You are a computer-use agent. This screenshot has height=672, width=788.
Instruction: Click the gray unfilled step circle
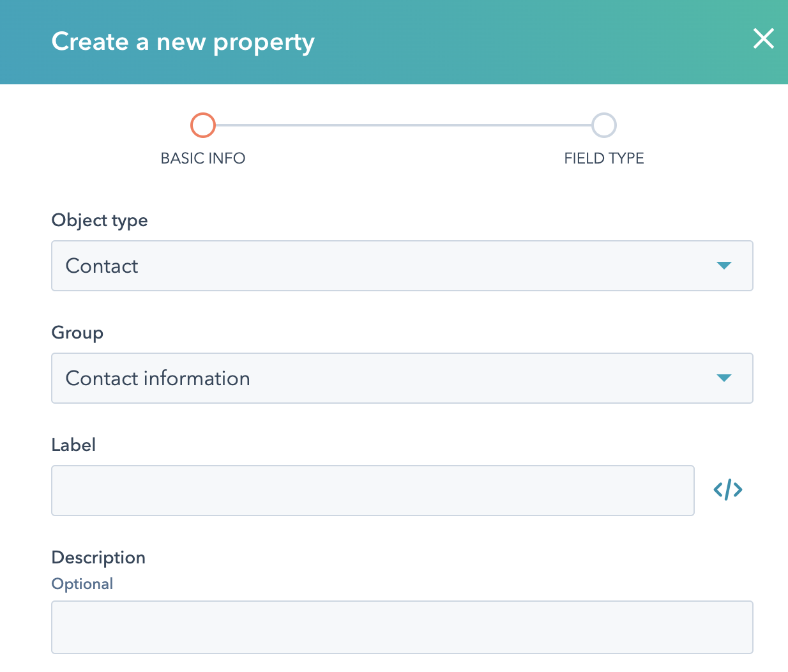pyautogui.click(x=603, y=125)
